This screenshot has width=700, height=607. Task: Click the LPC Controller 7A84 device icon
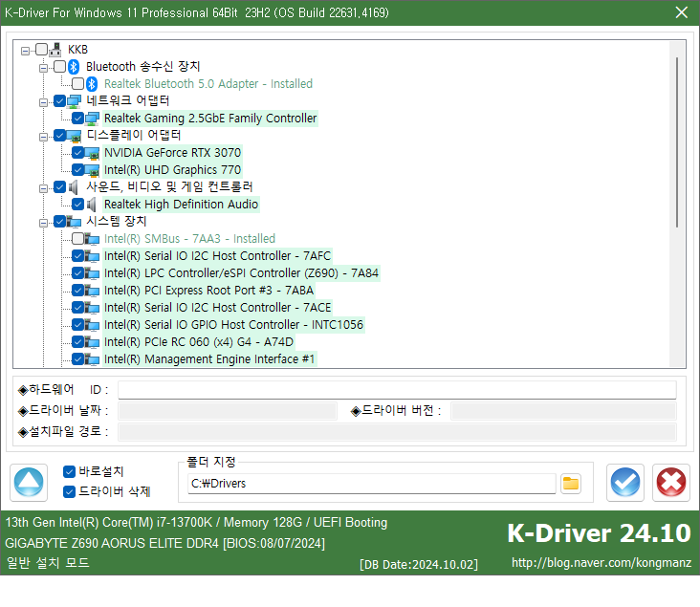92,273
